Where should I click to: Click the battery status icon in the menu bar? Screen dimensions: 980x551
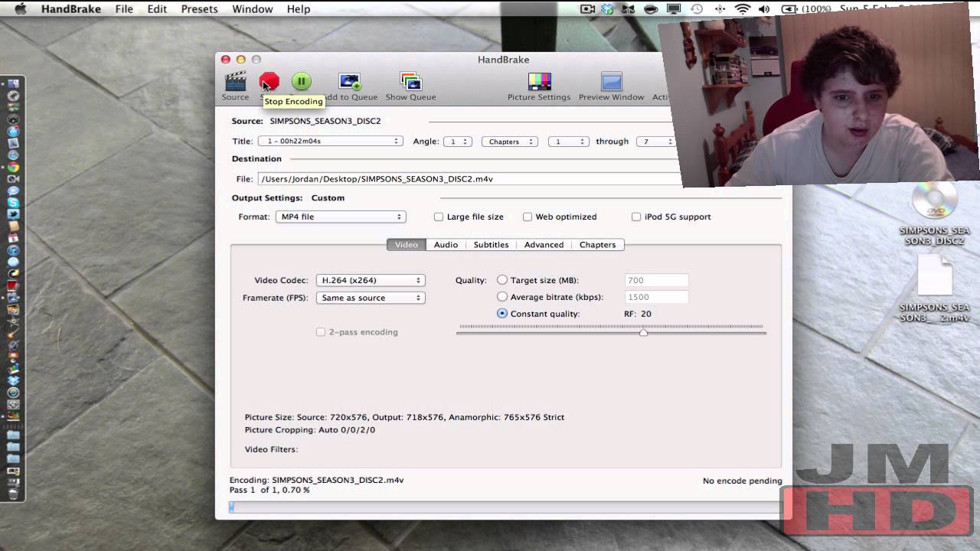(790, 9)
